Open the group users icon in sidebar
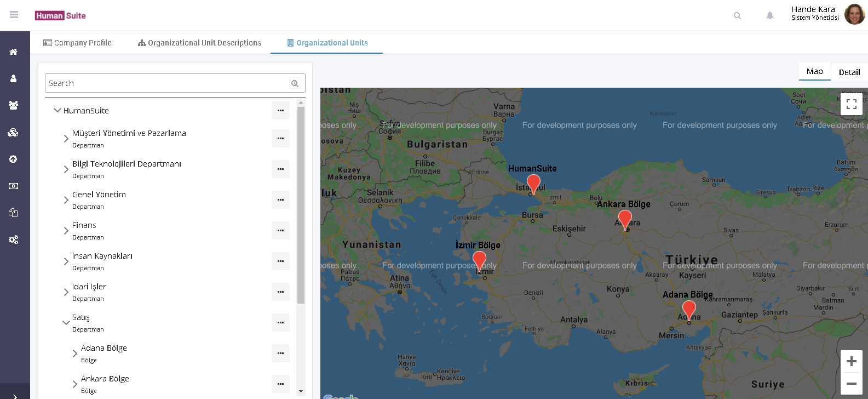 tap(14, 105)
